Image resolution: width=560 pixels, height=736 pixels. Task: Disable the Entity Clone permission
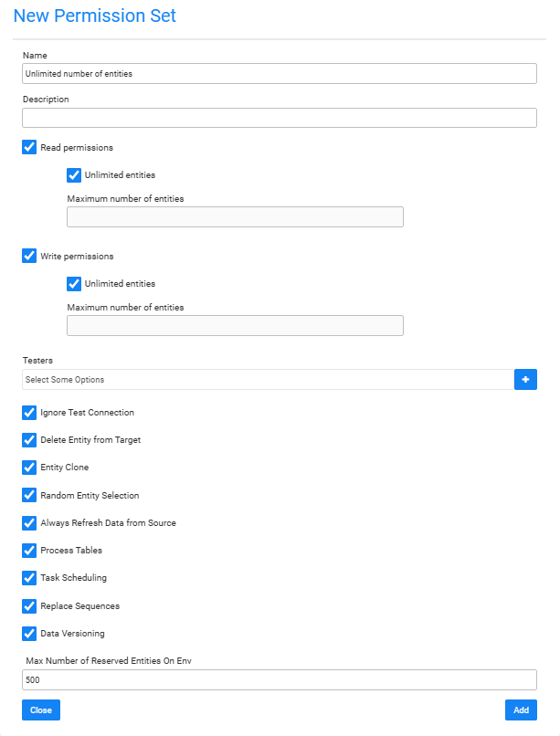tap(28, 468)
